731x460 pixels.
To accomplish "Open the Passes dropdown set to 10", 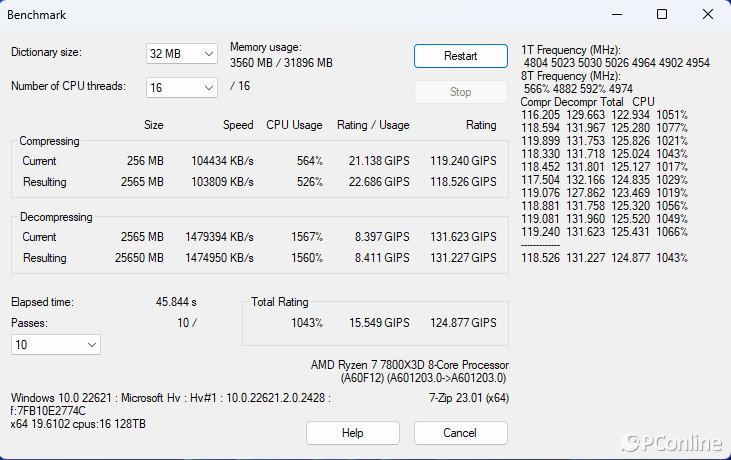I will 55,344.
